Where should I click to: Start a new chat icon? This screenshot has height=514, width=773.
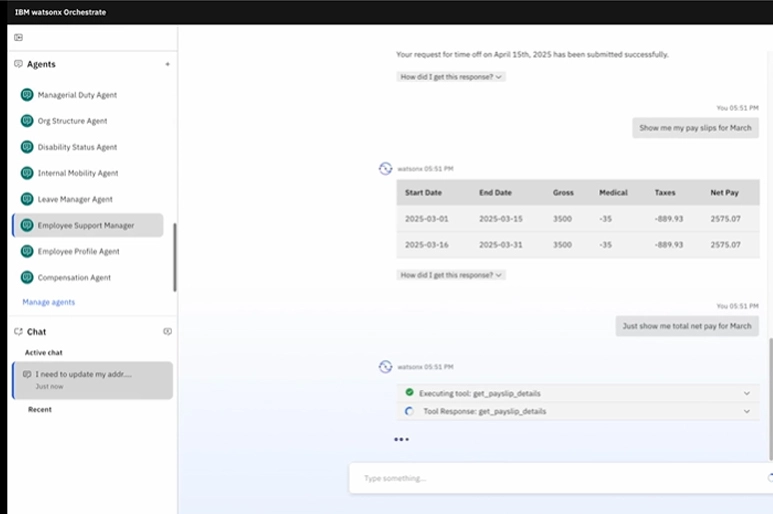pos(168,332)
